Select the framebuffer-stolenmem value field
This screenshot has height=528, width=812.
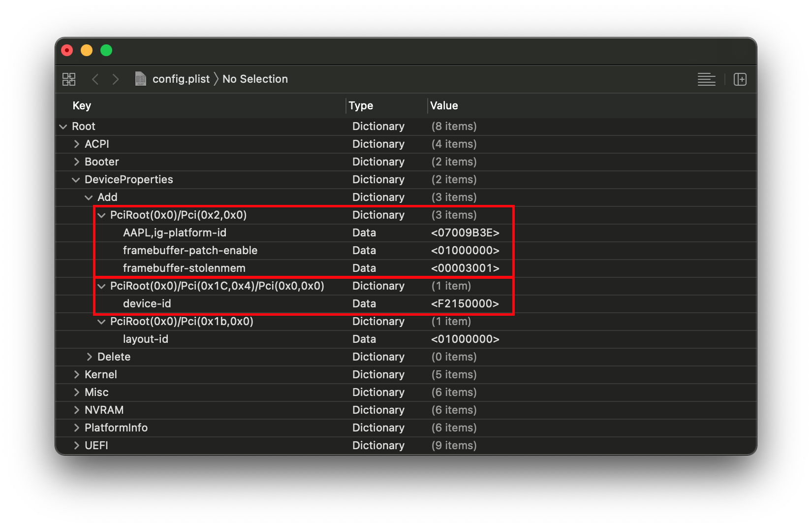(465, 268)
